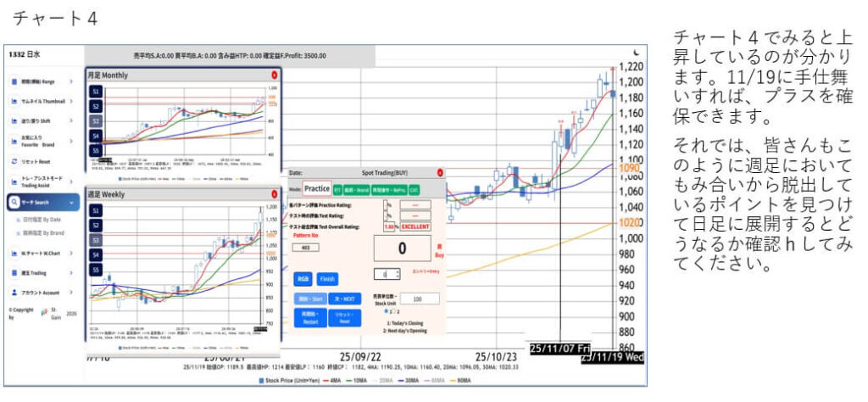868x402 pixels.
Task: Close the Weekly chart panel
Action: pyautogui.click(x=275, y=195)
